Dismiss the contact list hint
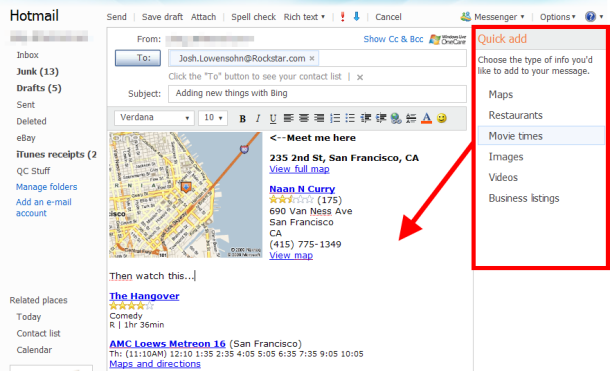This screenshot has height=371, width=610. [x=360, y=77]
